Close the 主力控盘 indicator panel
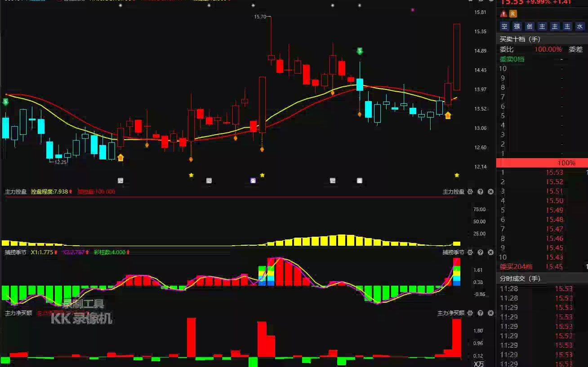 pyautogui.click(x=490, y=192)
